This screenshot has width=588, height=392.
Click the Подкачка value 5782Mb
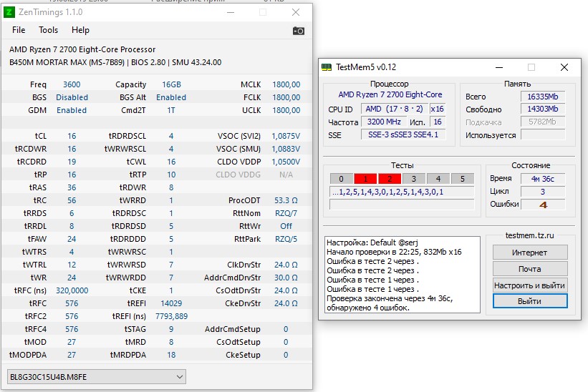click(x=543, y=122)
